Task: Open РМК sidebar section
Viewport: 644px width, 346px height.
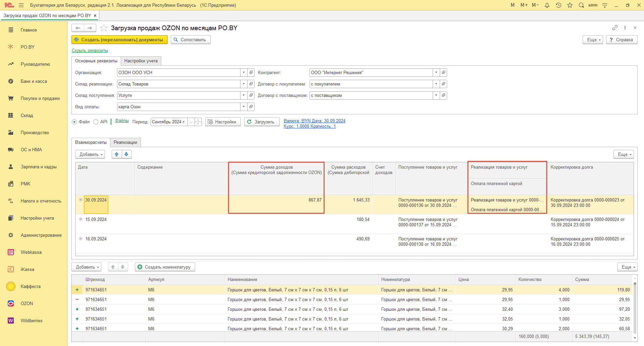Action: [25, 184]
